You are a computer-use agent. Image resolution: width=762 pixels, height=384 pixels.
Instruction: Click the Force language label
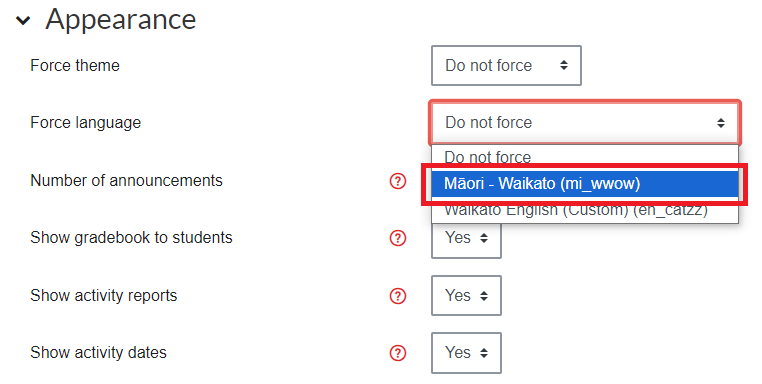click(86, 123)
